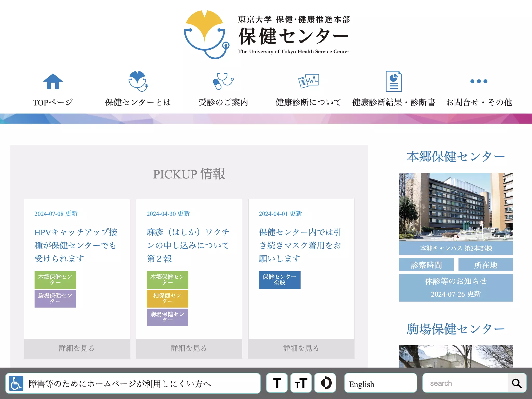532x399 pixels.
Task: Open the 受診のご案内 menu item
Action: tap(223, 102)
